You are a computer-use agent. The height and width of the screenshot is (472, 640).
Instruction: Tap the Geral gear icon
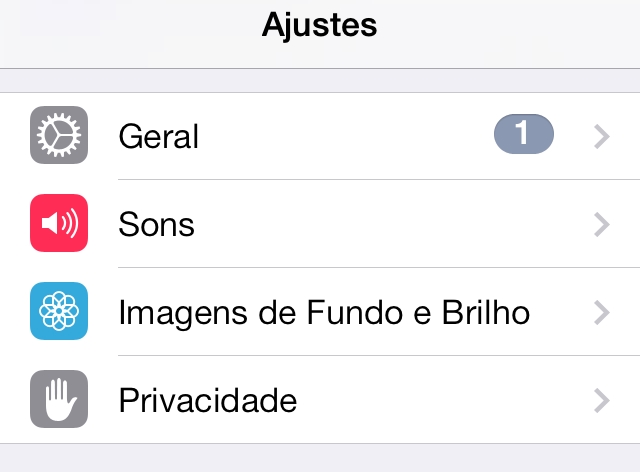pos(59,135)
